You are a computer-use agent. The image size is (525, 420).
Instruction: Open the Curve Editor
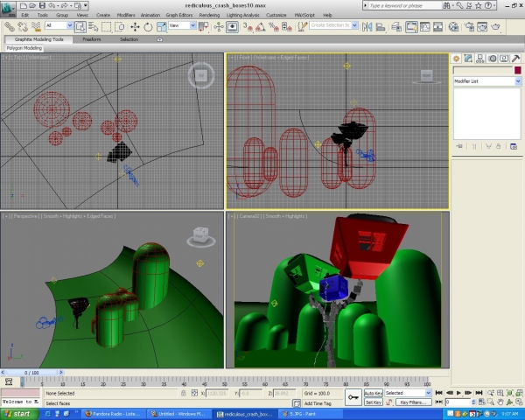tap(424, 26)
